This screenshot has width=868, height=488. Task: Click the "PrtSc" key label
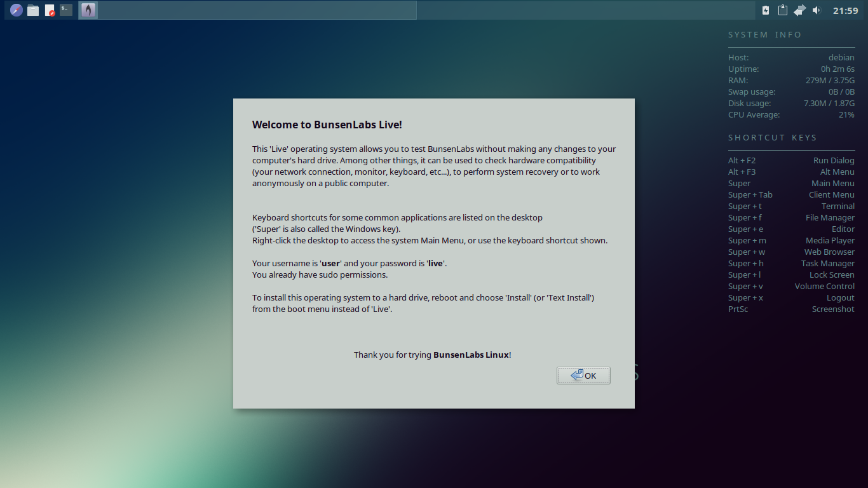[738, 309]
